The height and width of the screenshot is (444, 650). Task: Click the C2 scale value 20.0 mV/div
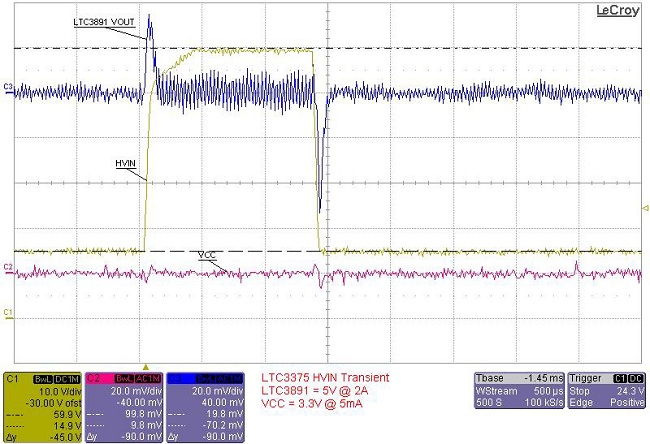(x=136, y=392)
